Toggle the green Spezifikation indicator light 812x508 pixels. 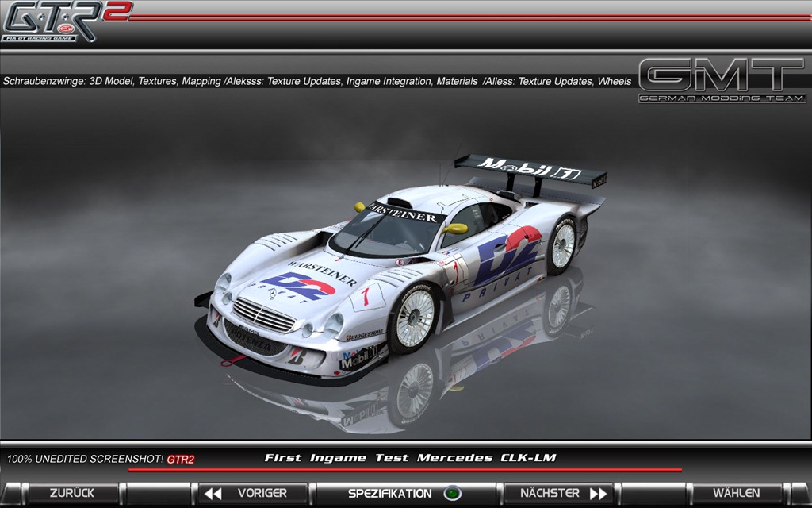point(453,494)
